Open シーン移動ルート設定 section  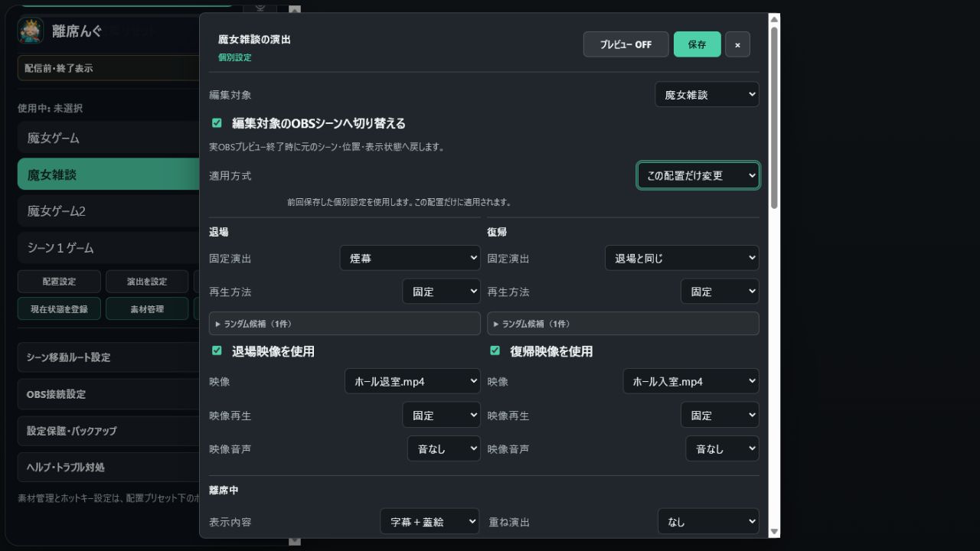(108, 357)
